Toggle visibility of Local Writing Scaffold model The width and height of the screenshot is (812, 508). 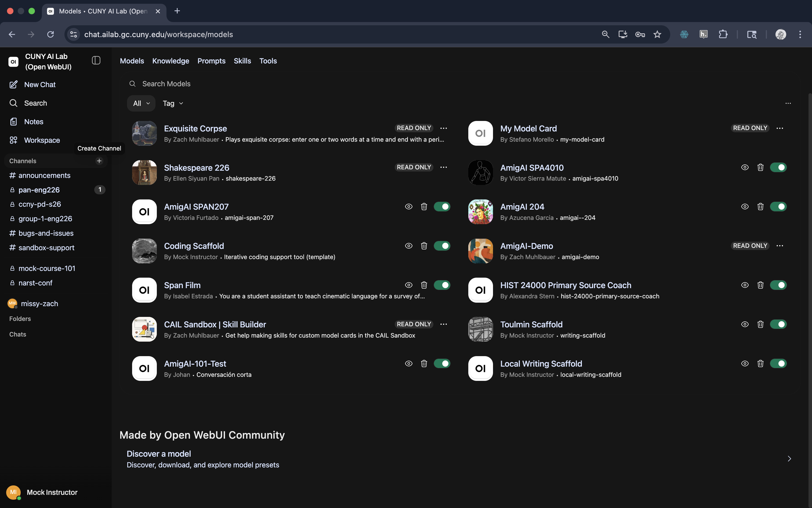tap(745, 363)
